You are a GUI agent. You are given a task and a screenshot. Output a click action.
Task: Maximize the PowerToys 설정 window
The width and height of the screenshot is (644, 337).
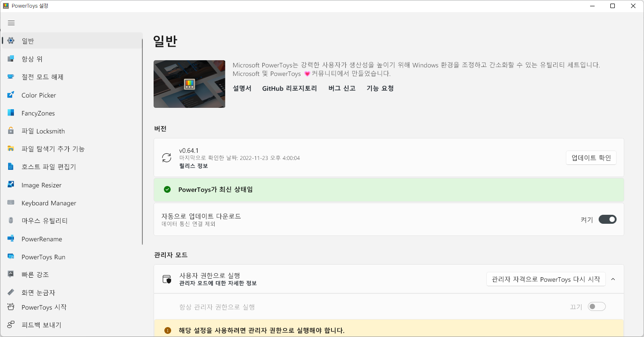[613, 6]
